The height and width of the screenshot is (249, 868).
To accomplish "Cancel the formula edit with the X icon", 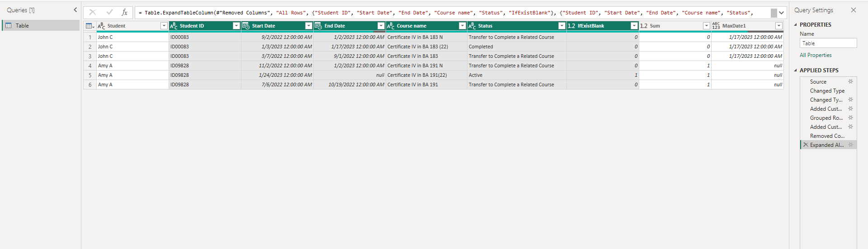I will 92,13.
